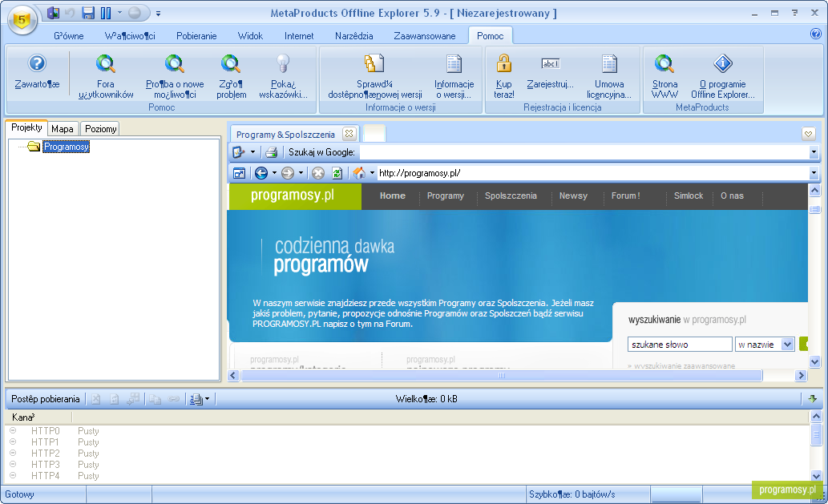Open the Zaawansowane ribbon tab
This screenshot has width=828, height=504.
point(425,36)
